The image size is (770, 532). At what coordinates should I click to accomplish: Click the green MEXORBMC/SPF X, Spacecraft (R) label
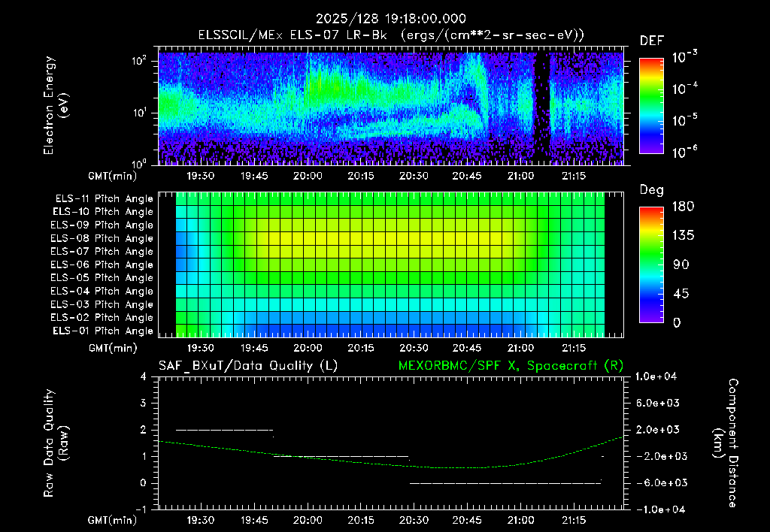(x=511, y=366)
